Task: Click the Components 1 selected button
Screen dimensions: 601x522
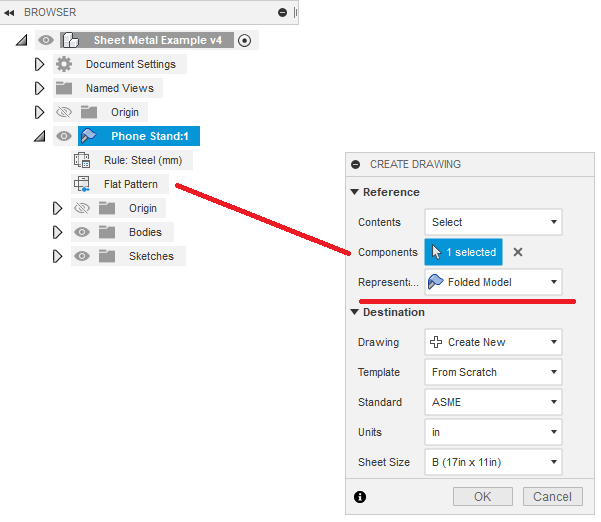Action: [x=463, y=252]
